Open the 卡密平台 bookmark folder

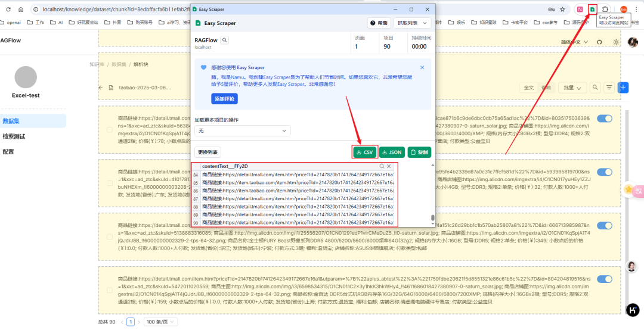516,23
